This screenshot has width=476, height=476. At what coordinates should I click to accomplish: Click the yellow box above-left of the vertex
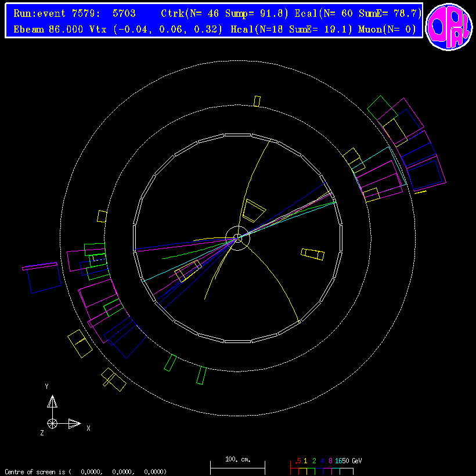(254, 210)
